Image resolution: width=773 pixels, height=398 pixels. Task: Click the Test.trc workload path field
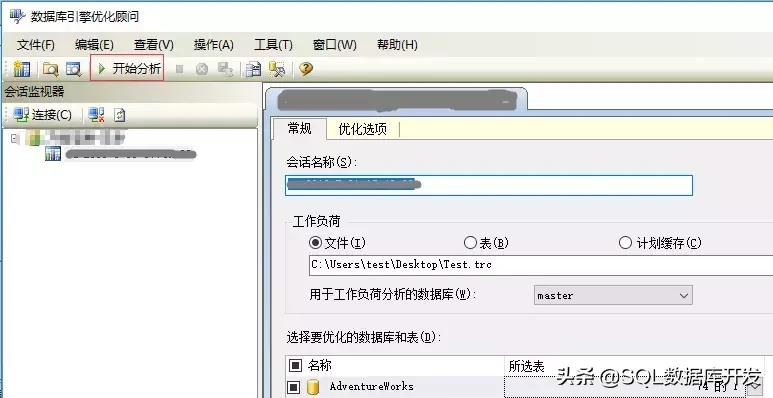coord(541,265)
